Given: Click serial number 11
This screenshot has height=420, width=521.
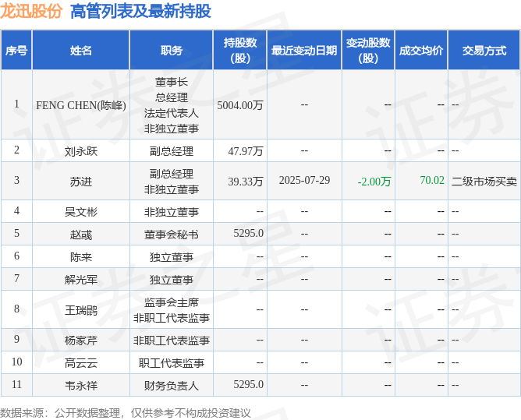Looking at the screenshot, I should click(16, 384).
